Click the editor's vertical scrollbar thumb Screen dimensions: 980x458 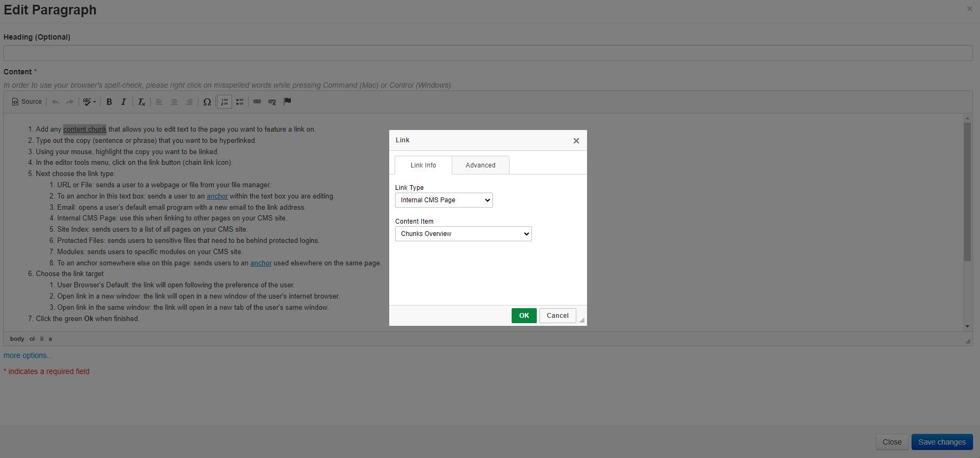pos(967,192)
